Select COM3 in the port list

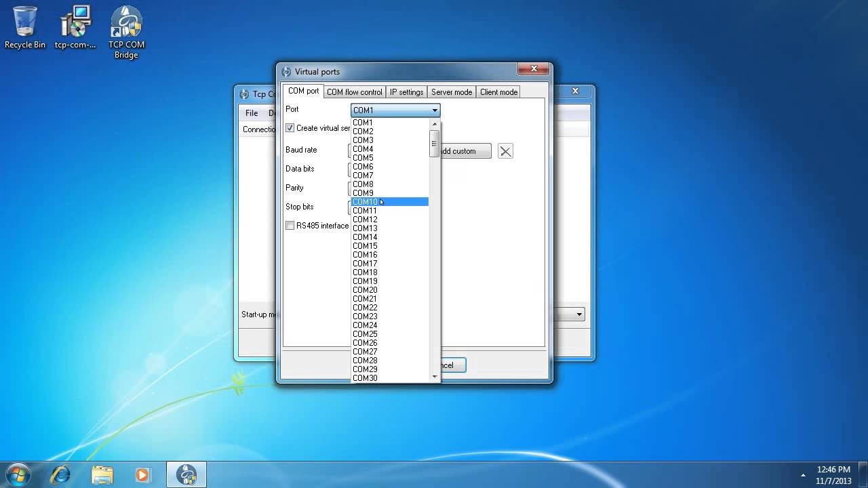click(x=390, y=140)
